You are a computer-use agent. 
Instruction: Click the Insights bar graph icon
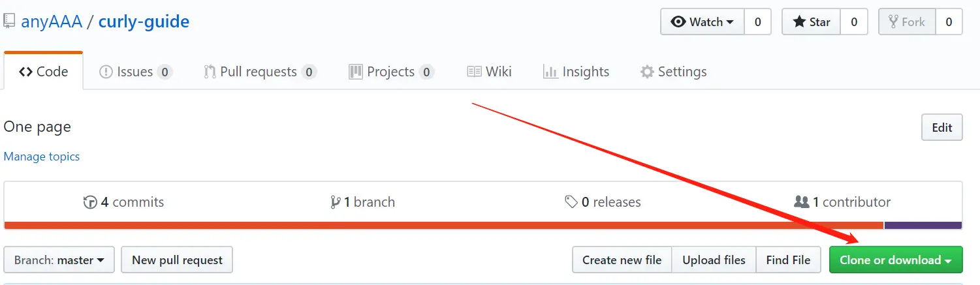pyautogui.click(x=550, y=72)
